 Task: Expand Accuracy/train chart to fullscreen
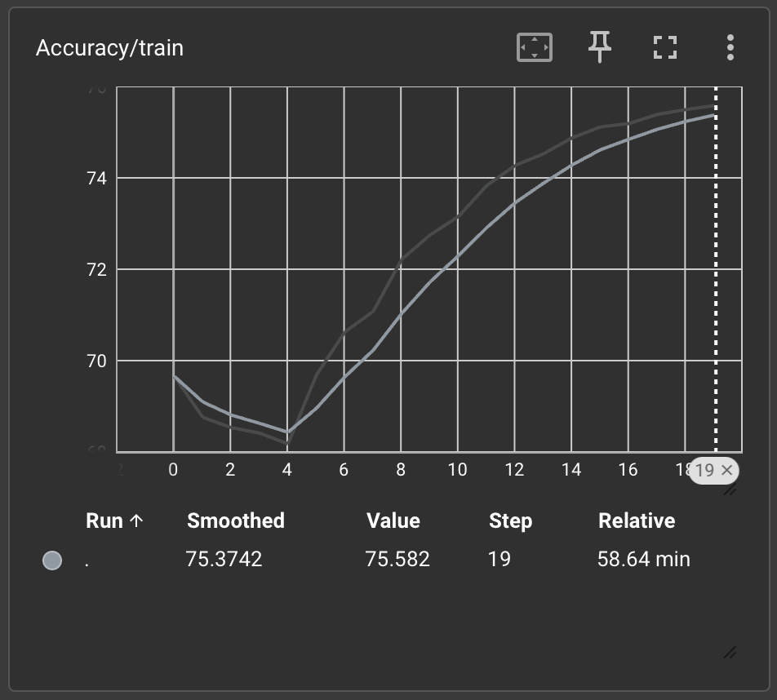pos(665,47)
